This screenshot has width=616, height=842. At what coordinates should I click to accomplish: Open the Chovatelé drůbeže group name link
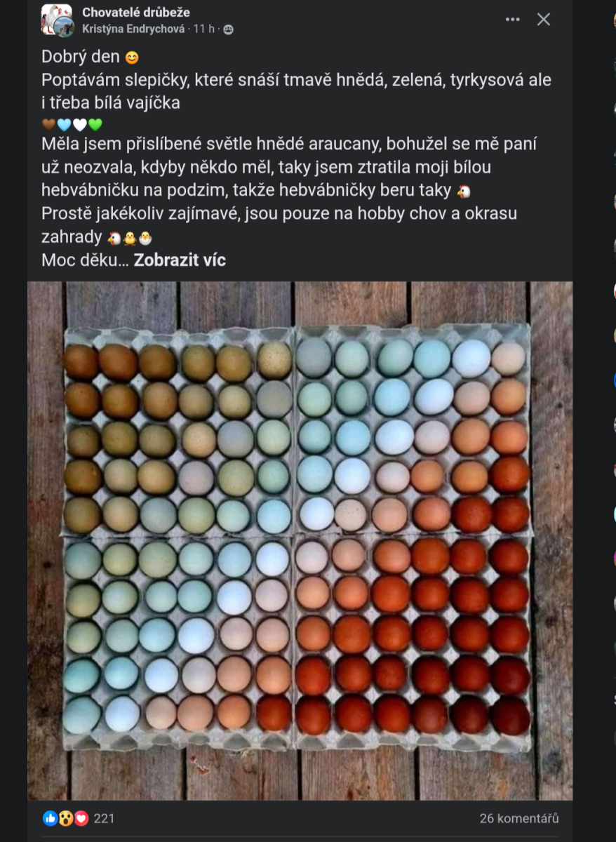(x=136, y=12)
